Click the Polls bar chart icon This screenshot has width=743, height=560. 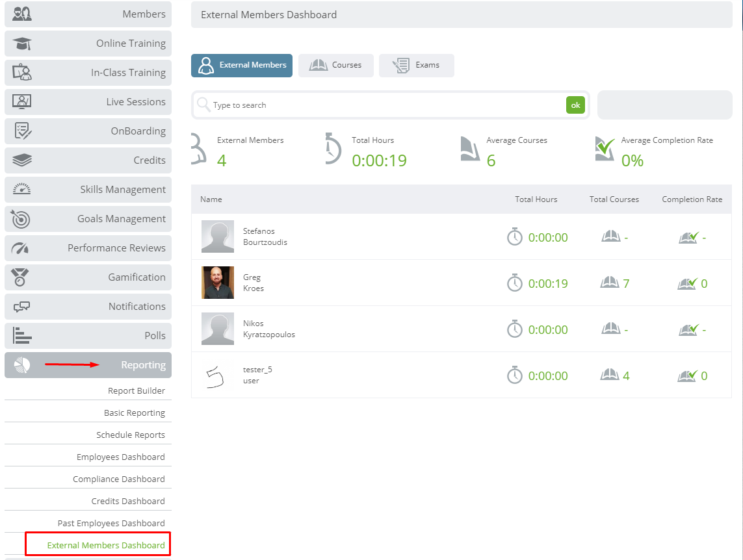pyautogui.click(x=22, y=336)
